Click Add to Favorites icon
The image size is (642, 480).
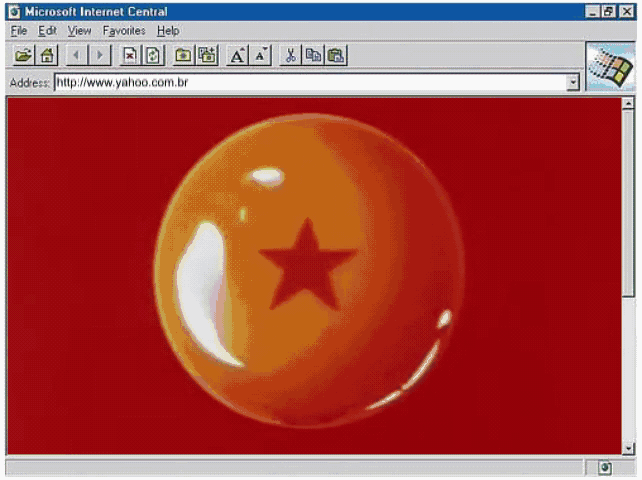(x=207, y=55)
